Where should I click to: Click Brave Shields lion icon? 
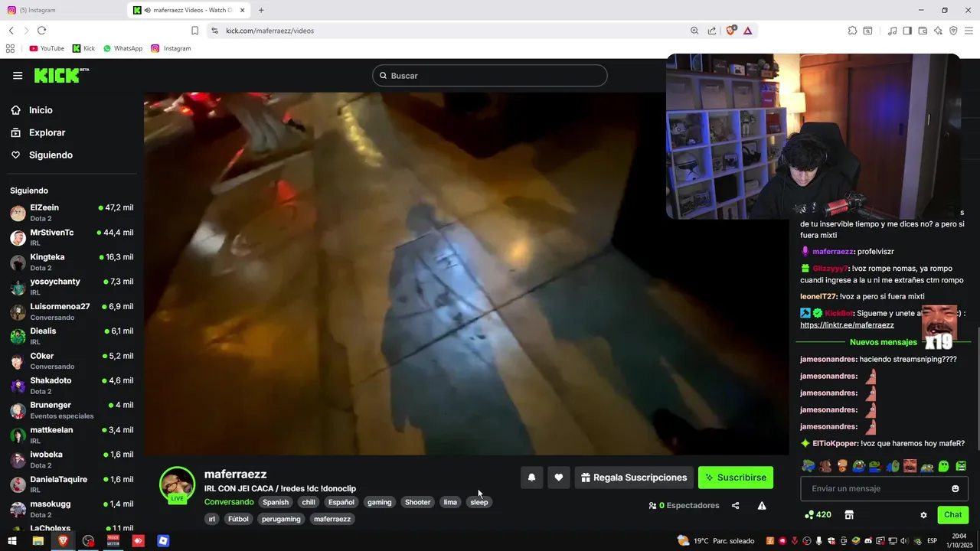point(730,31)
